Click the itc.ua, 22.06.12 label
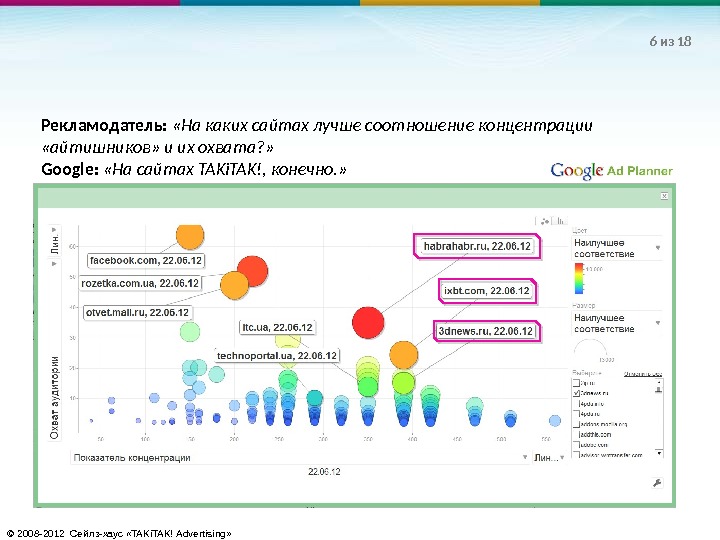The width and height of the screenshot is (720, 540). (x=277, y=327)
